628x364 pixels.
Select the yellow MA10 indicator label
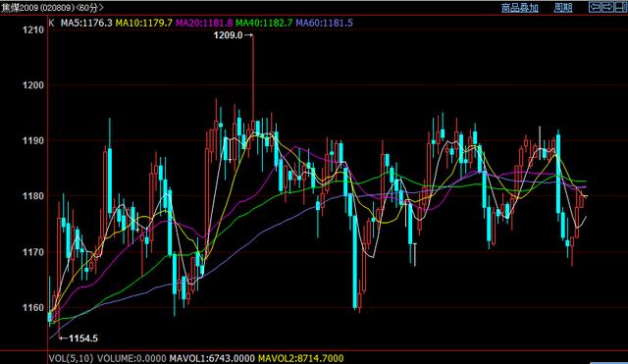[144, 23]
